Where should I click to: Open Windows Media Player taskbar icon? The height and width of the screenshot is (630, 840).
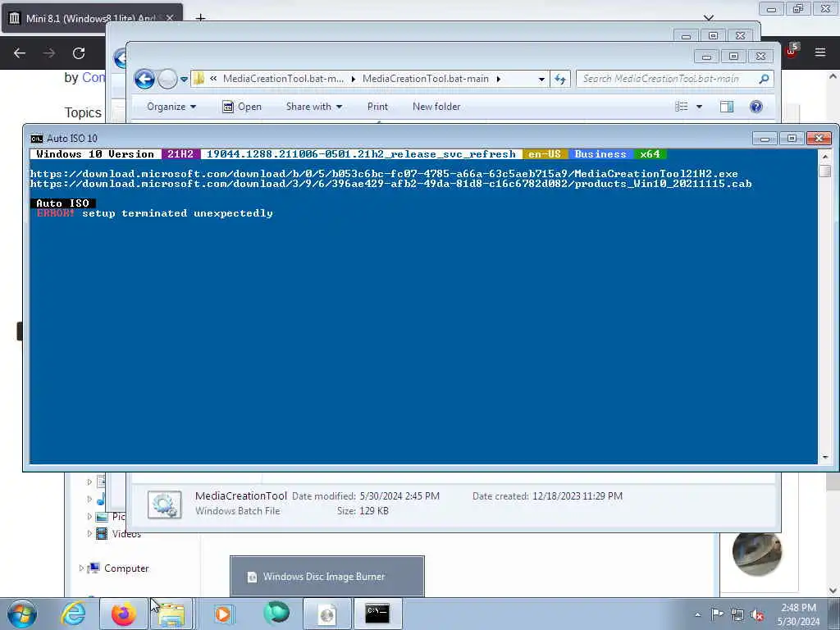[223, 614]
